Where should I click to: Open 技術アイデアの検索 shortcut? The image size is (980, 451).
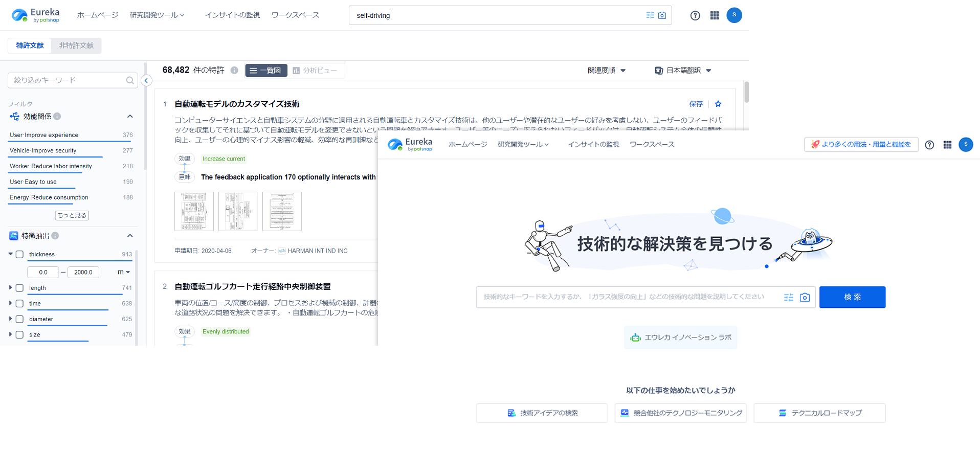(x=542, y=413)
